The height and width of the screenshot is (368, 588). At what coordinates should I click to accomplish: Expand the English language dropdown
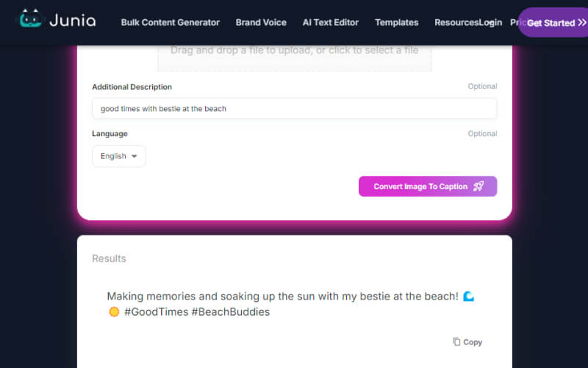click(x=118, y=156)
